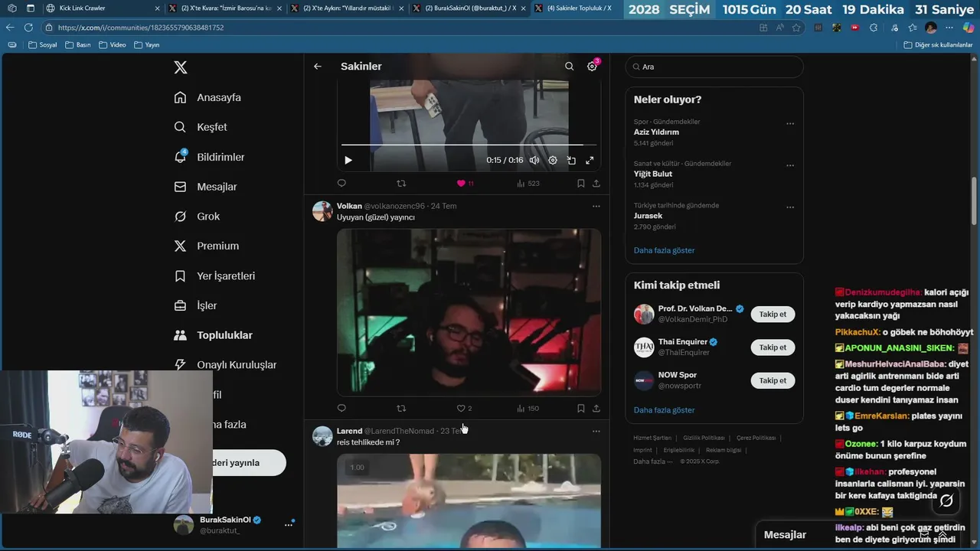Enter fullscreen on the video
980x551 pixels.
click(590, 160)
